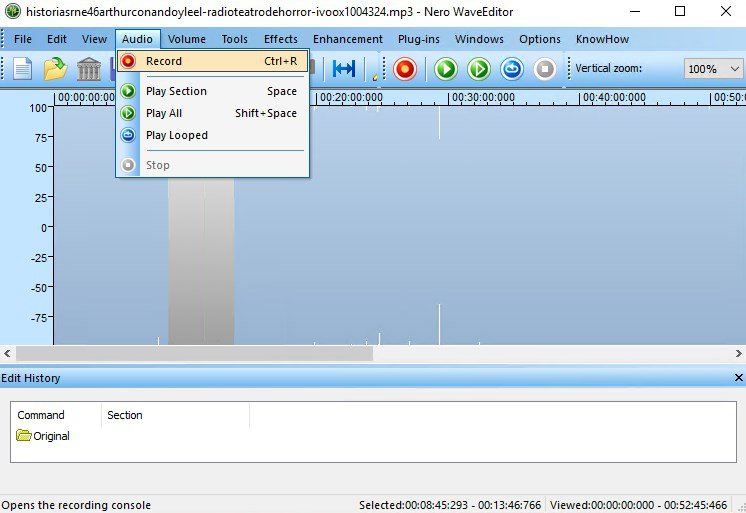Image resolution: width=746 pixels, height=513 pixels.
Task: Click the 00:40:00:000 timeline ruler mark
Action: tap(614, 98)
